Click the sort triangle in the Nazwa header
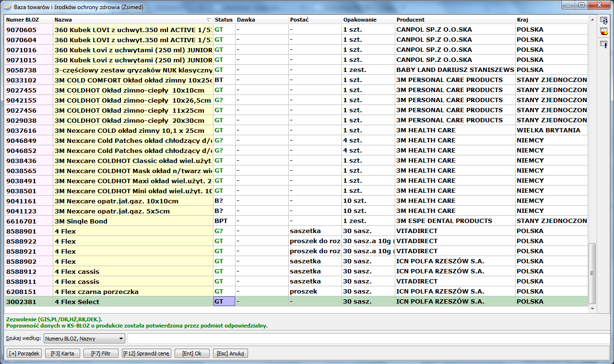Screen dimensions: 614x364 point(208,20)
